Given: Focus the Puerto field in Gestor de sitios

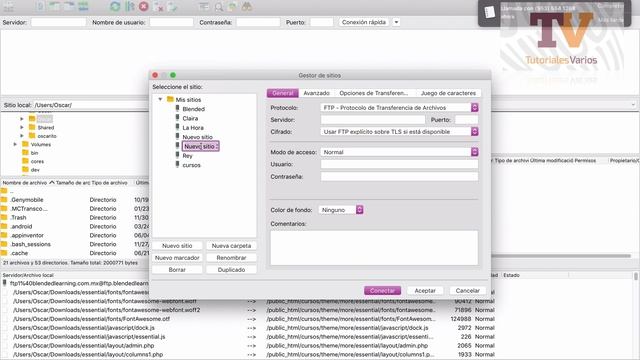Looking at the screenshot, I should coord(466,120).
